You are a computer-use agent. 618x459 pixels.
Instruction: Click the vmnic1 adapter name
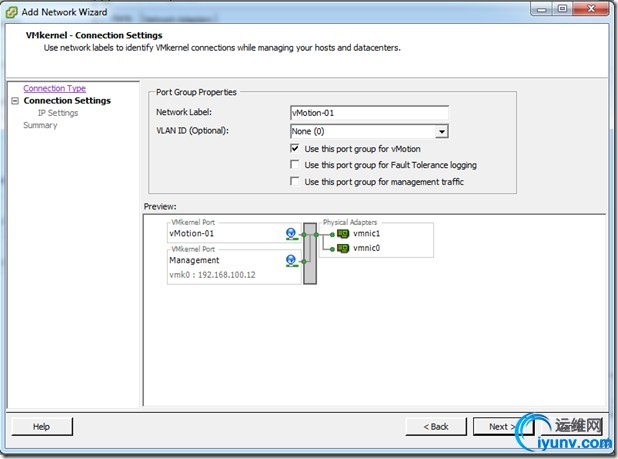(367, 234)
